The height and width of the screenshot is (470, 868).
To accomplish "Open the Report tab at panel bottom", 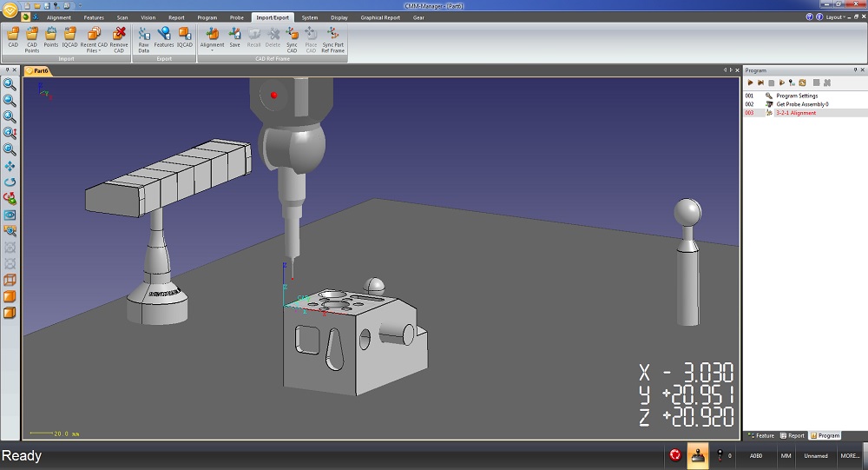I will (793, 435).
